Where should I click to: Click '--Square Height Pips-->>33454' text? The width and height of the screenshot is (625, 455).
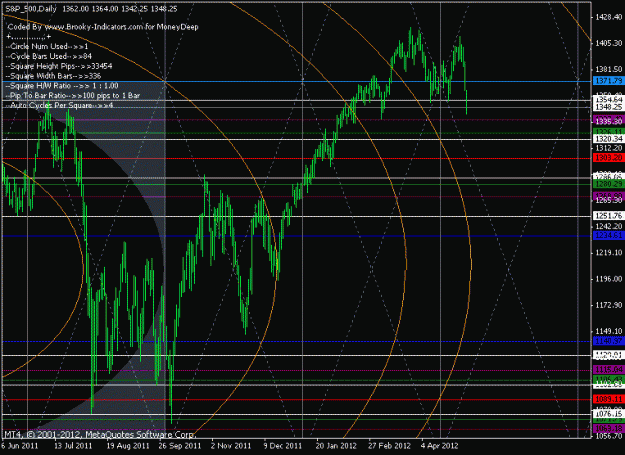click(x=59, y=66)
